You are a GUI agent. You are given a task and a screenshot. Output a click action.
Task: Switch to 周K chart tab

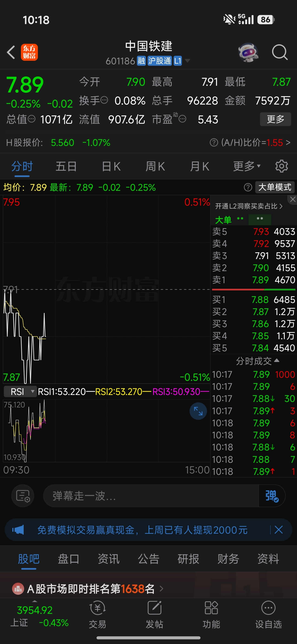tap(155, 166)
